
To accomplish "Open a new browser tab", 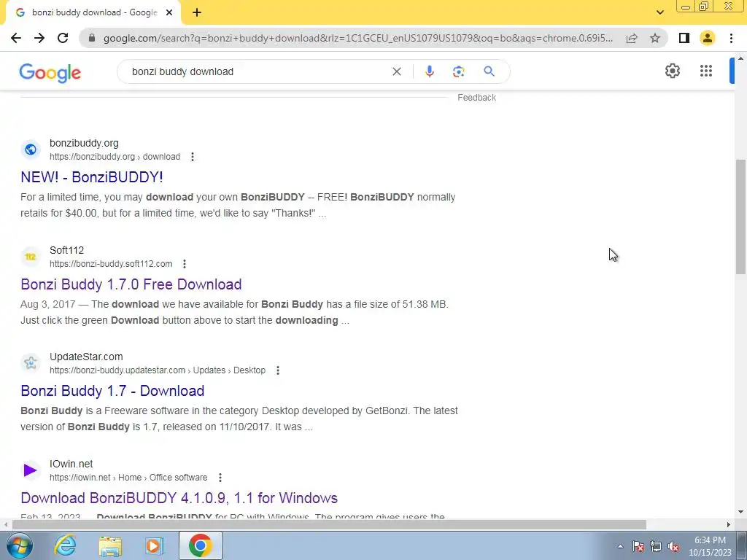I will coord(197,13).
